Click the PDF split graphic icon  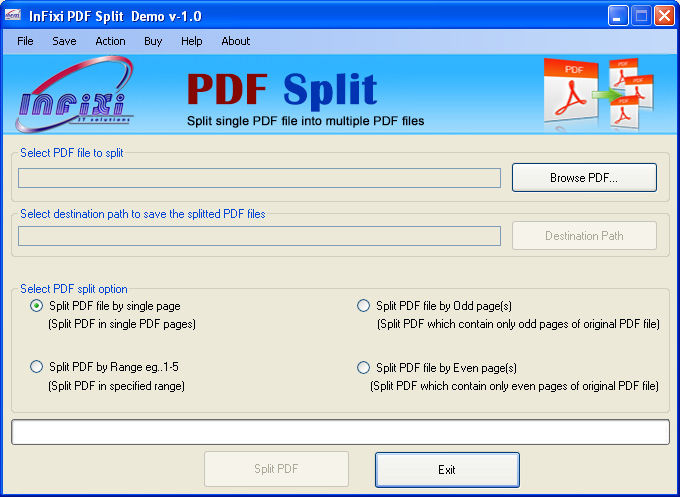click(598, 94)
